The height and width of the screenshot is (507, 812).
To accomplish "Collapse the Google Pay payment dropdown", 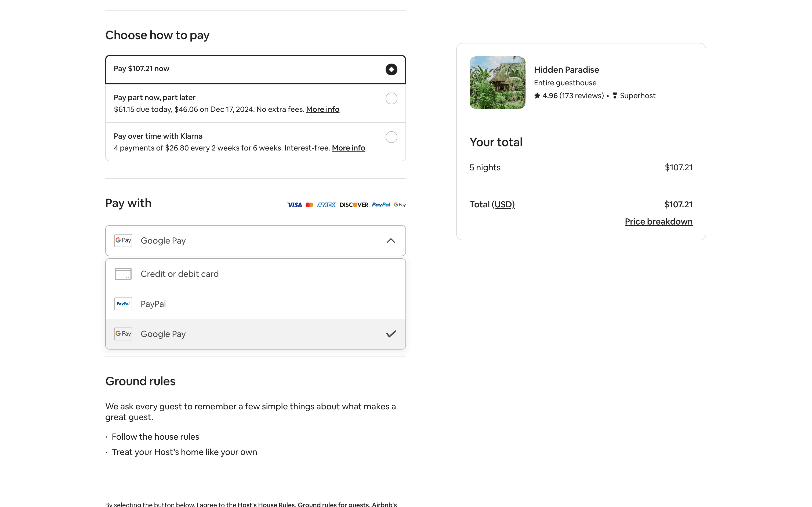I will [x=255, y=241].
